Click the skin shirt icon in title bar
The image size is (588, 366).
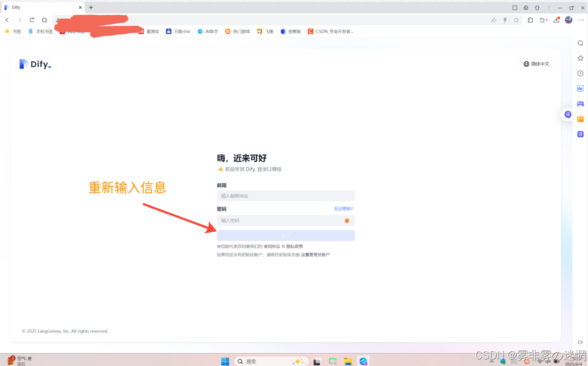[537, 7]
